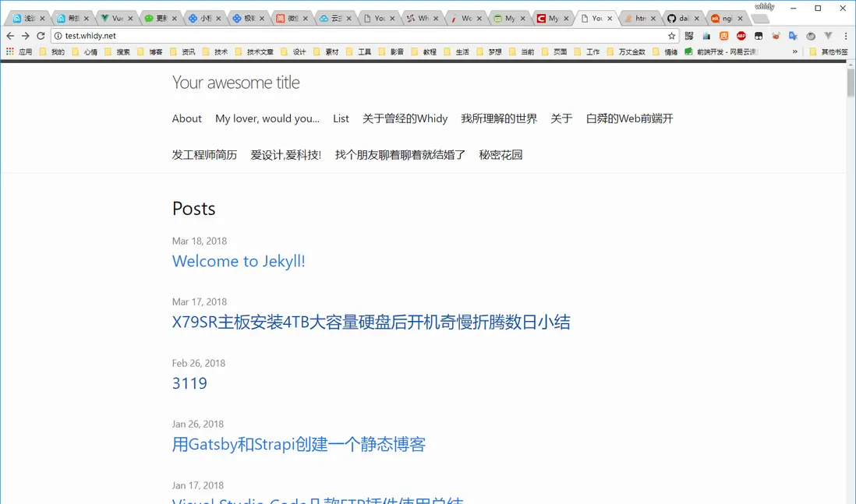This screenshot has height=504, width=856.
Task: Open the 秘密花园 navigation link
Action: click(x=501, y=155)
